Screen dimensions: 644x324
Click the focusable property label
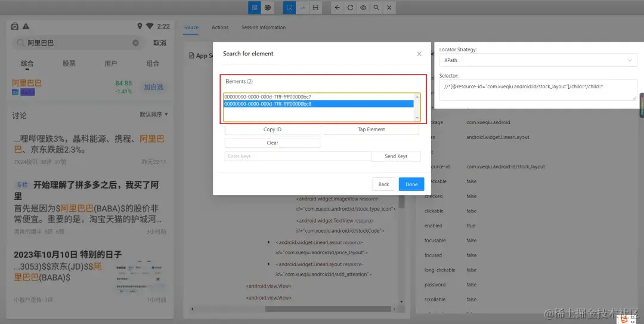[435, 240]
